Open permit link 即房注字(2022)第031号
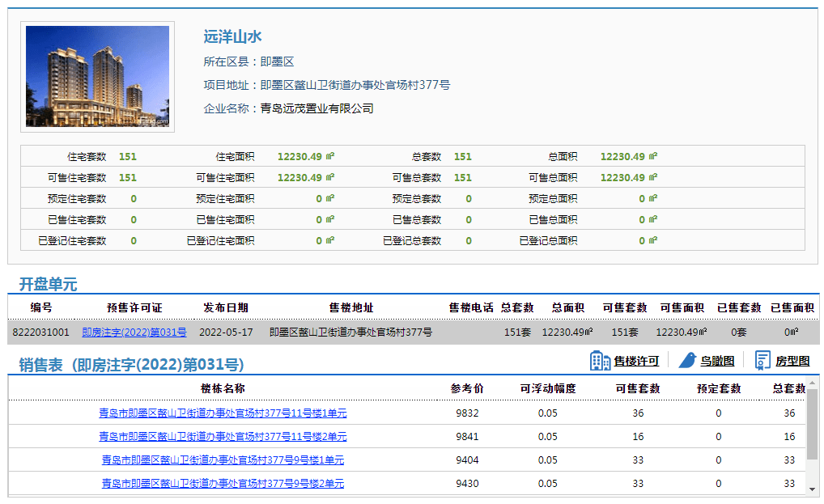Viewport: 824px width, 504px height. 134,332
